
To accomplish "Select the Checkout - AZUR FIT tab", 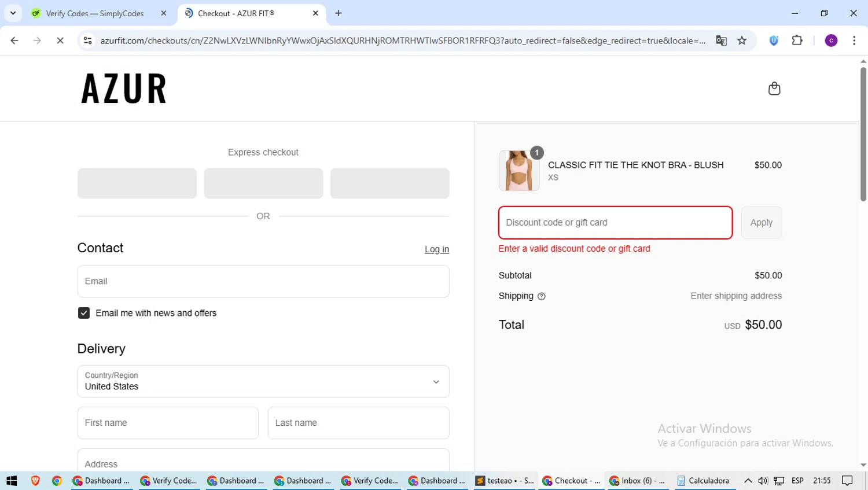I will click(252, 13).
